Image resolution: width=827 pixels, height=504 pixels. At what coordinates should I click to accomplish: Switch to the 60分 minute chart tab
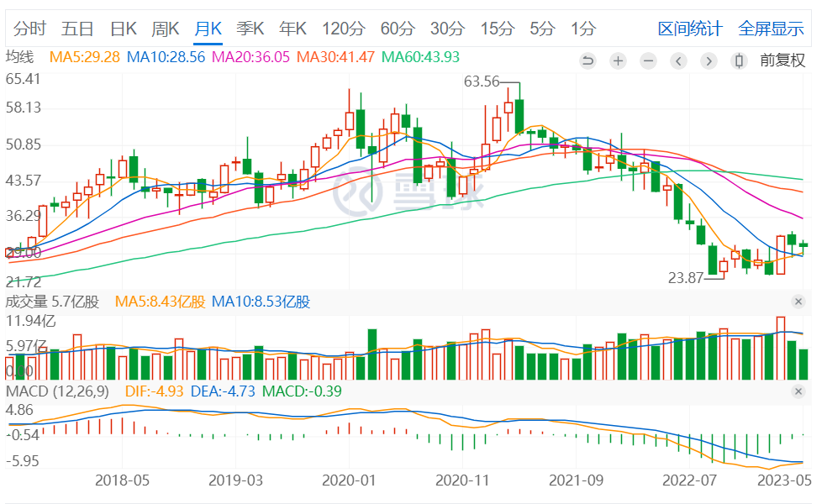tap(398, 29)
